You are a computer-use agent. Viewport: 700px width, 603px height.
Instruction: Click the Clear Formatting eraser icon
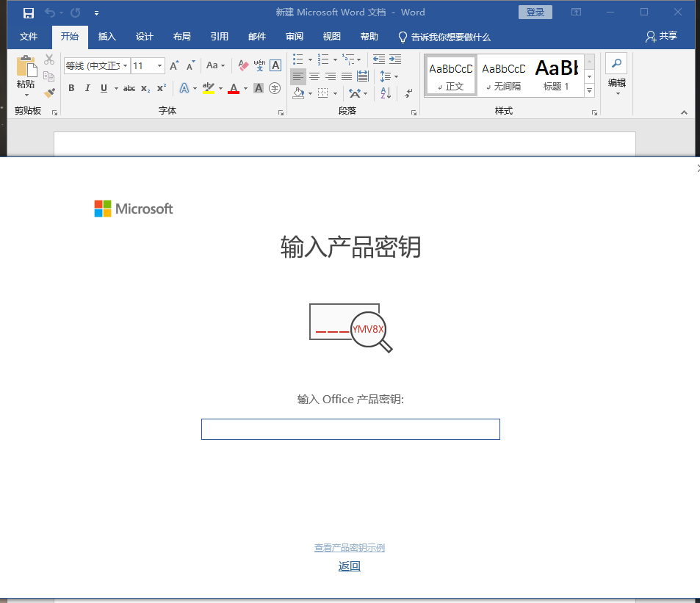click(x=243, y=65)
